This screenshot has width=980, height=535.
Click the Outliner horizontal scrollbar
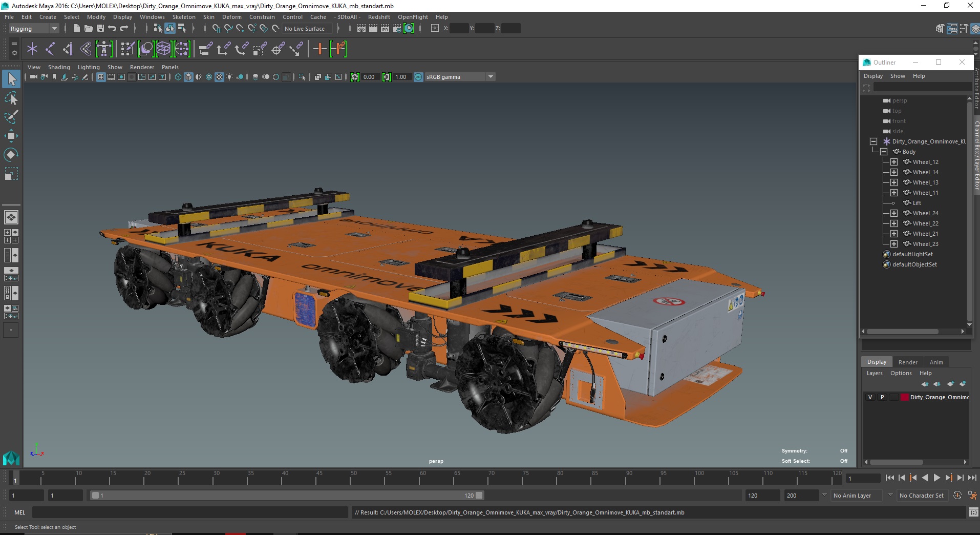tap(902, 332)
